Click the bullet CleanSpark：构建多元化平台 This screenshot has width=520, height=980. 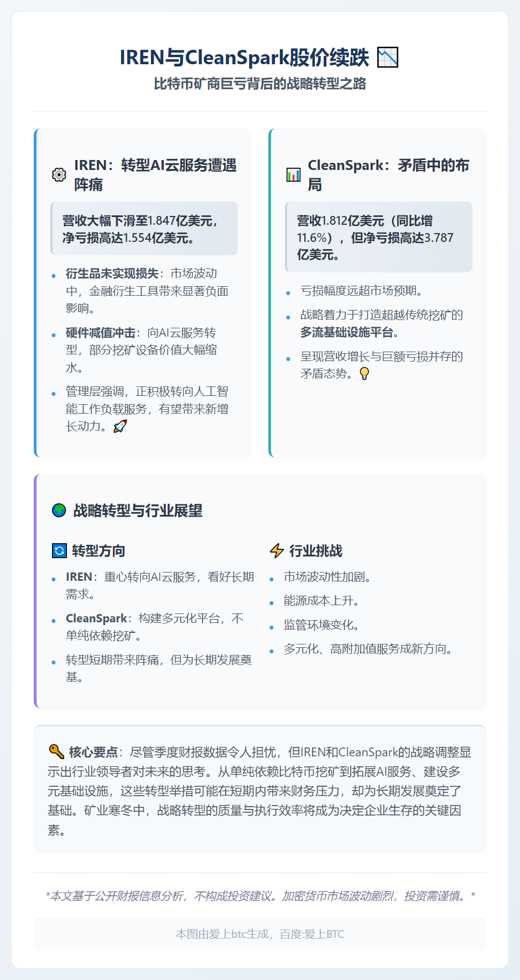(x=155, y=627)
